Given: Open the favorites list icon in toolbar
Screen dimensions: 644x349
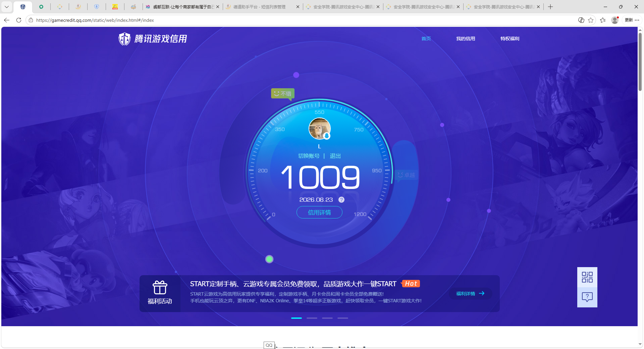Looking at the screenshot, I should 603,20.
